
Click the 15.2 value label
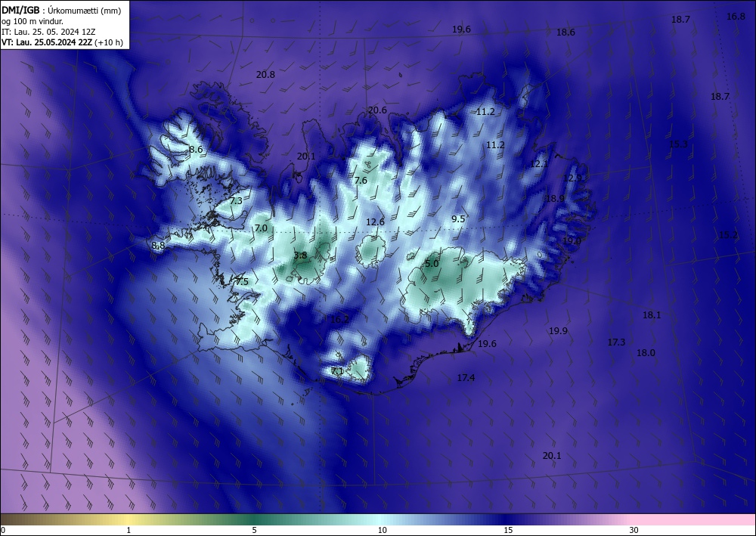[729, 235]
